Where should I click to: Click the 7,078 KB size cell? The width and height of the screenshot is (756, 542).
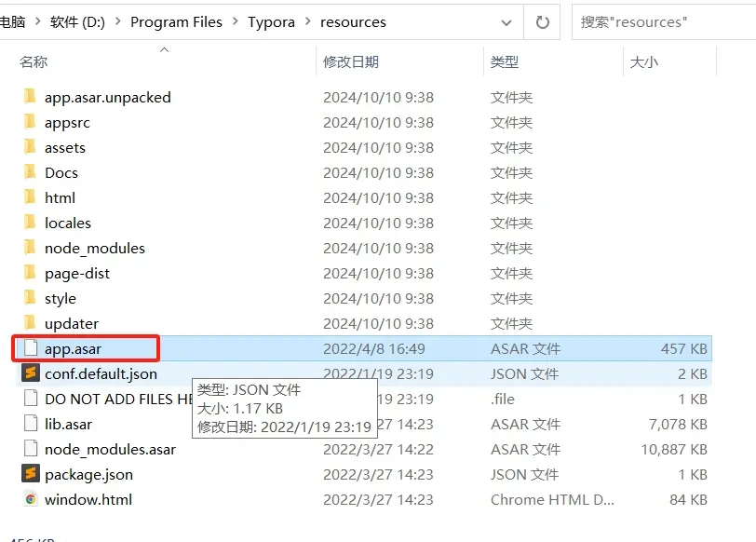[x=678, y=424]
